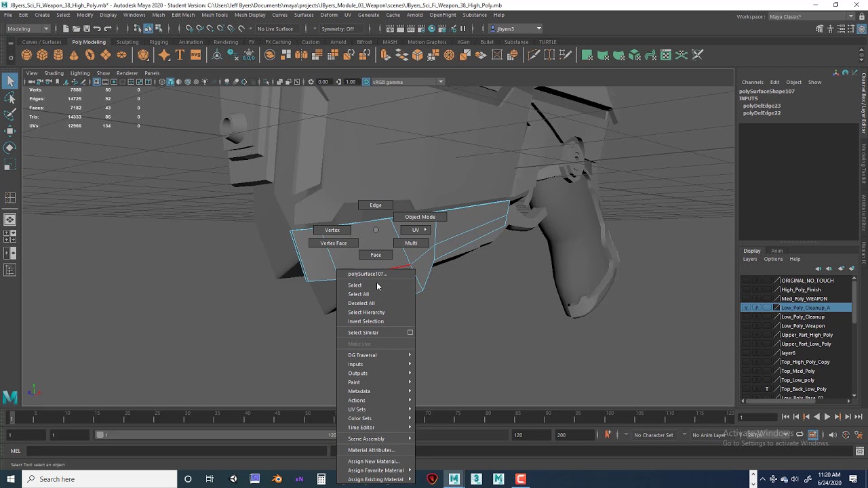Viewport: 868px width, 488px height.
Task: Click the redo arrow icon
Action: tap(108, 28)
